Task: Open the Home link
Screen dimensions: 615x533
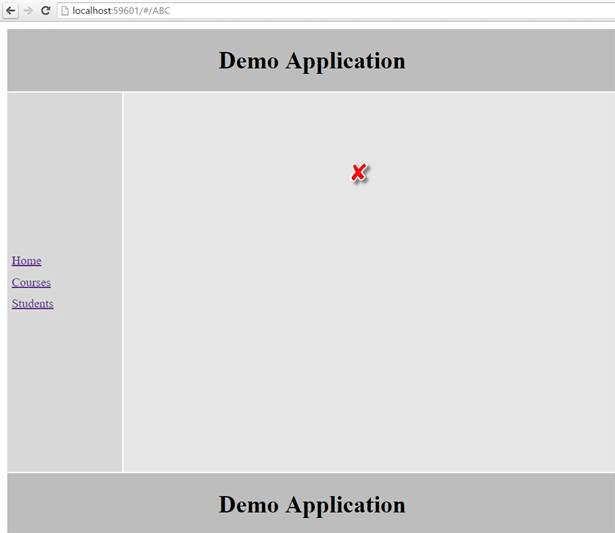Action: click(27, 260)
